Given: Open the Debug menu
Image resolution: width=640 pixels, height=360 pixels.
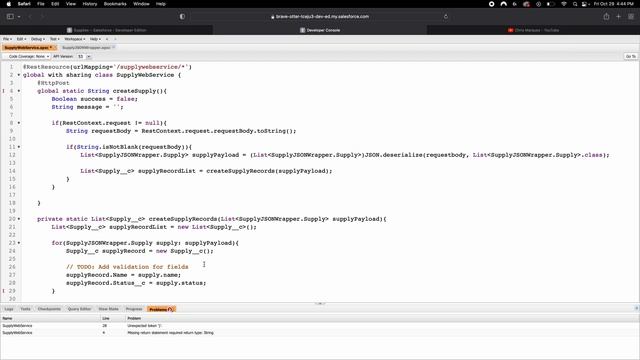Looking at the screenshot, I should coord(38,39).
